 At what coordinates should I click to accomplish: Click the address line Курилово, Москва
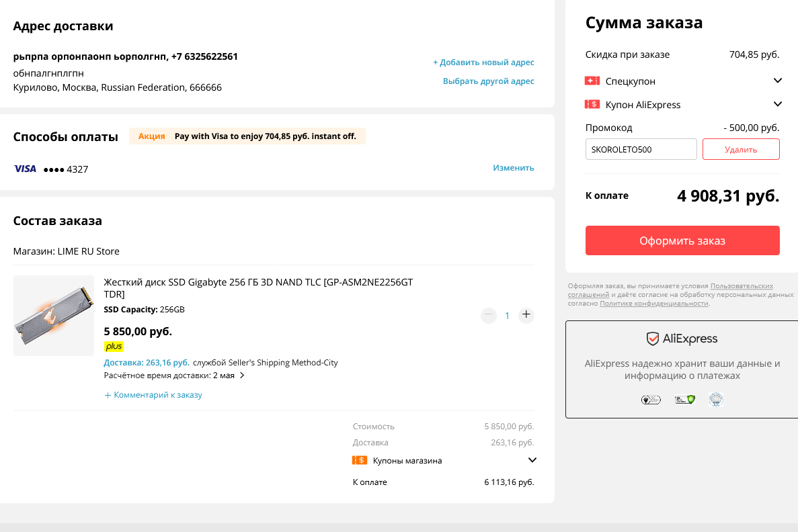(x=118, y=87)
